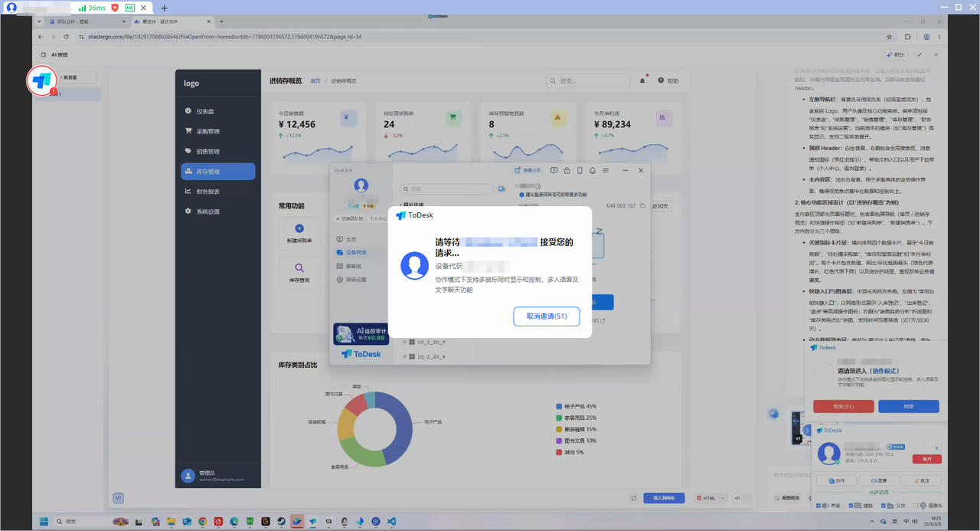This screenshot has height=531, width=980.
Task: Open 仪表盘 dashboard in dark sidebar
Action: (x=218, y=111)
